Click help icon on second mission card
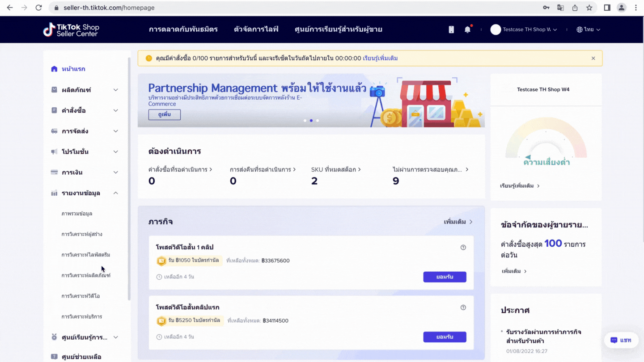 463,307
